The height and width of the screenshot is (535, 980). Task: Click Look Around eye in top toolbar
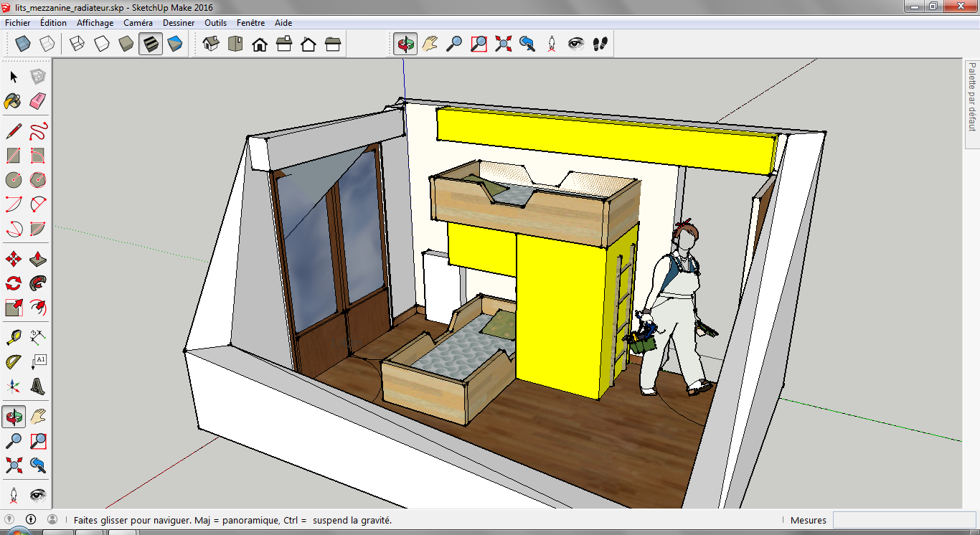point(576,44)
